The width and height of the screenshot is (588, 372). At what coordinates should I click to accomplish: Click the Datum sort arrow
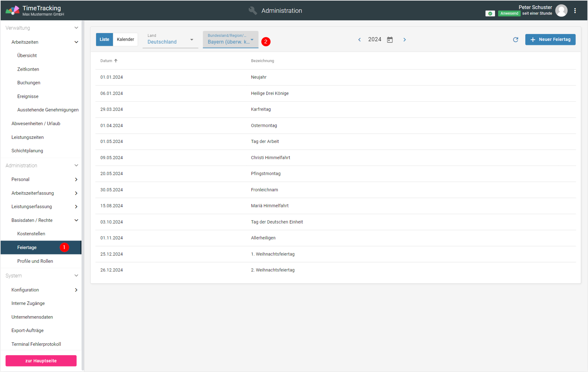click(116, 61)
